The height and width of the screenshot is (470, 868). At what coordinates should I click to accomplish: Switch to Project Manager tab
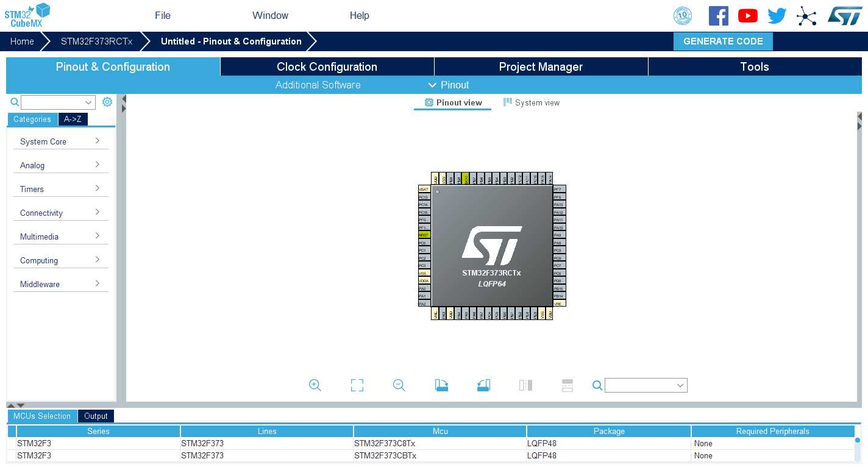tap(541, 66)
